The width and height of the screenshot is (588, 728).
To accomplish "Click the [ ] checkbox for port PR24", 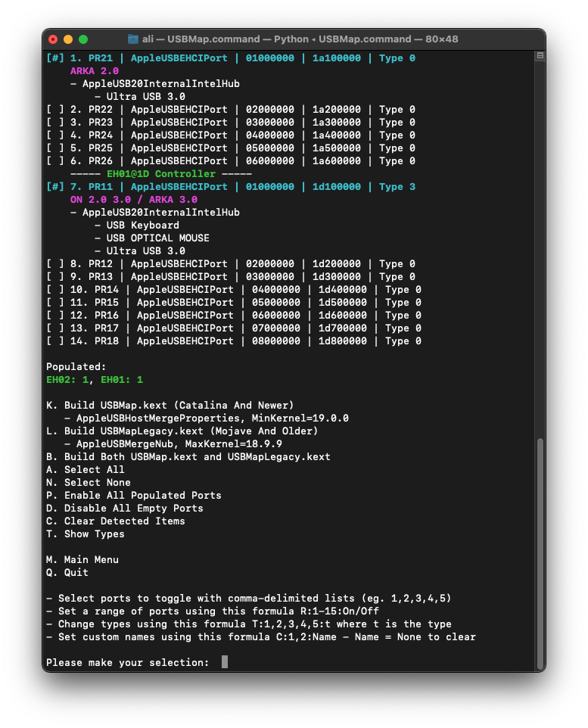I will [54, 135].
